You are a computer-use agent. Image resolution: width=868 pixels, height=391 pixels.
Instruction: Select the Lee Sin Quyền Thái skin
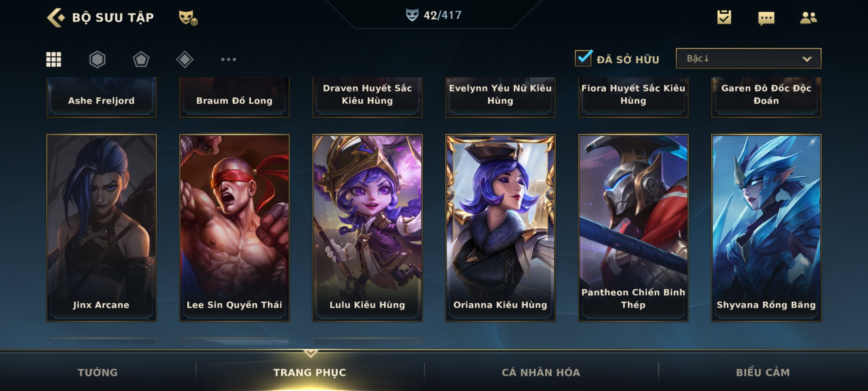tap(234, 228)
